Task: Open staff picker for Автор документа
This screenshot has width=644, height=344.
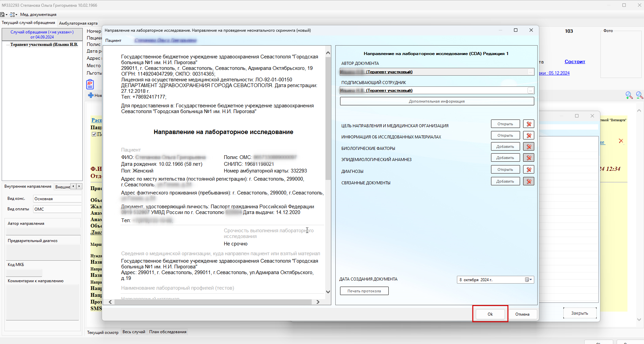Action: click(x=531, y=72)
